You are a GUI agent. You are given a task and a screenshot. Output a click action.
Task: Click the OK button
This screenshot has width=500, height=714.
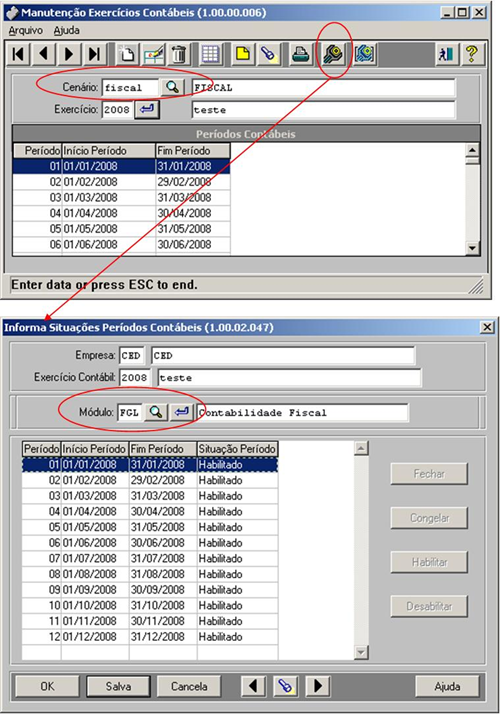(x=47, y=686)
